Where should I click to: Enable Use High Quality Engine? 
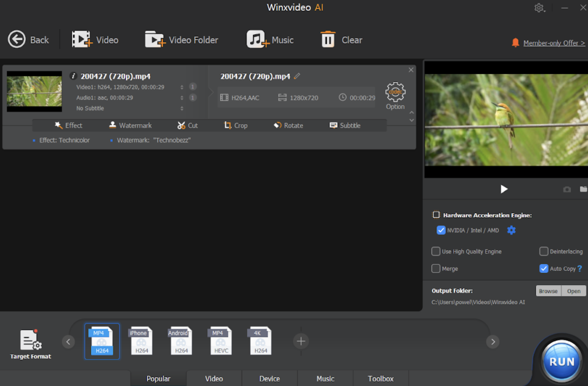tap(435, 251)
